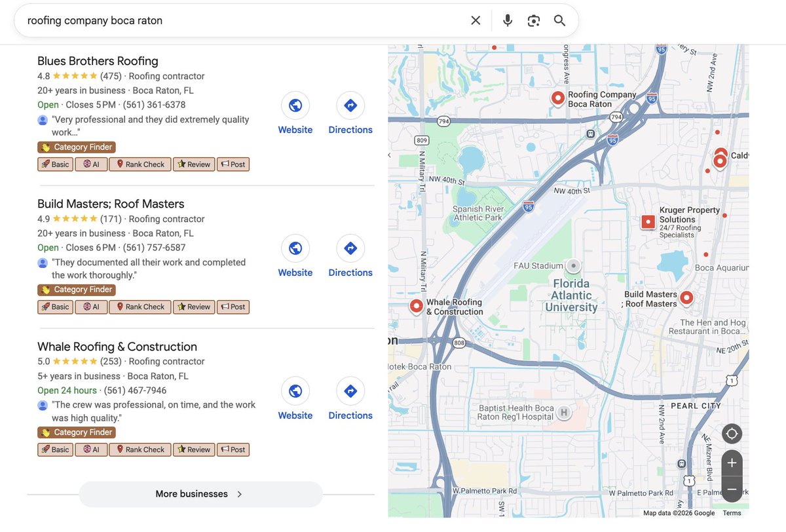Open Build Masters; Roof Masters website globe icon
Viewport: 786px width, 532px height.
pos(295,248)
